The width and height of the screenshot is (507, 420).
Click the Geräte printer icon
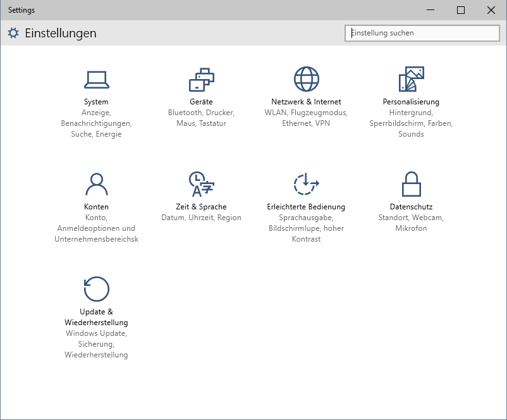point(201,79)
